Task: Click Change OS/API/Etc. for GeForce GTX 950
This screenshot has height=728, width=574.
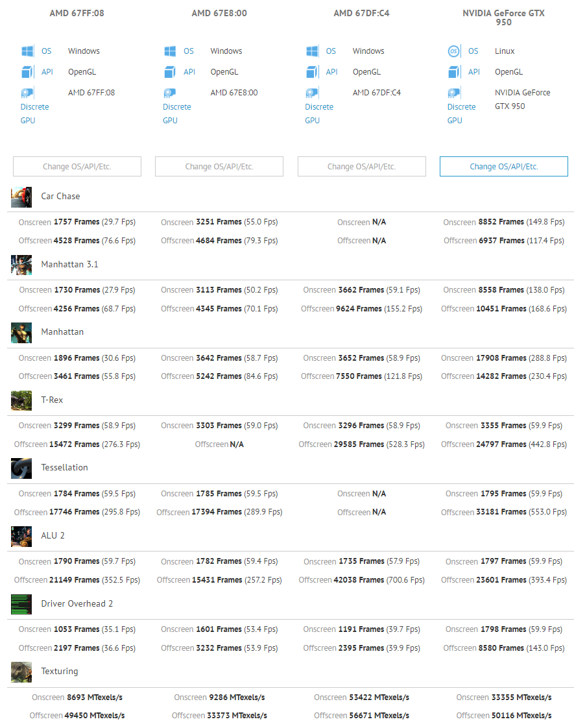Action: click(503, 166)
